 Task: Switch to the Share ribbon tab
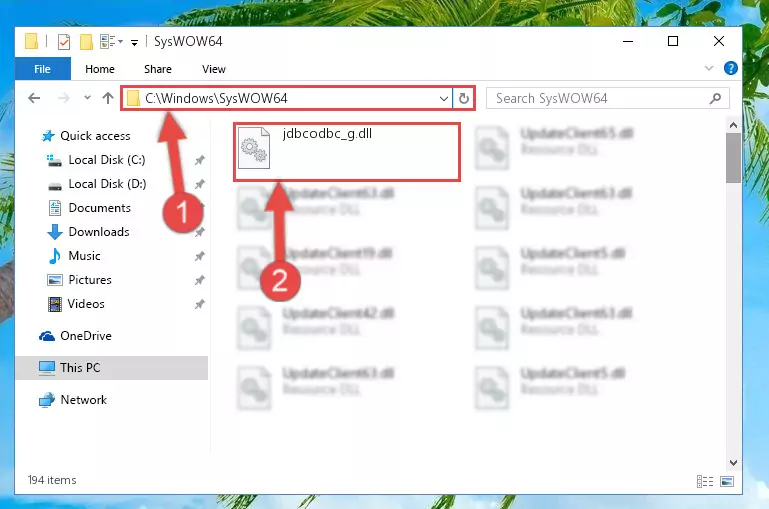[x=158, y=69]
